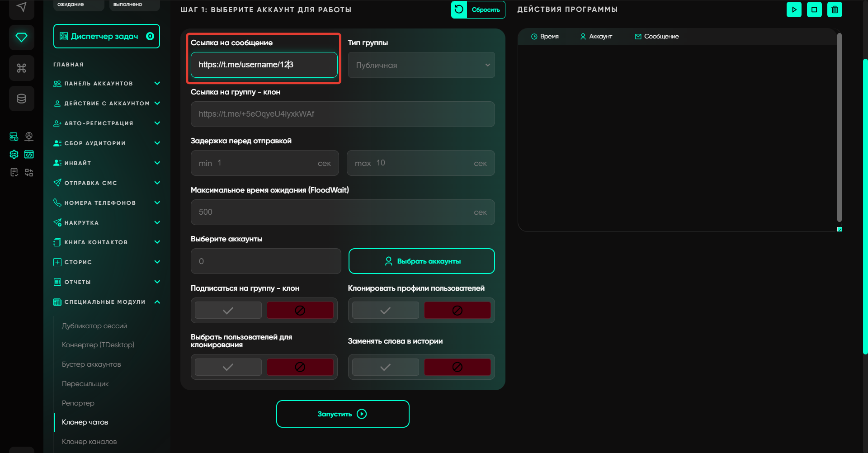Disable cloning of user profiles
The image size is (868, 453).
coord(457,311)
